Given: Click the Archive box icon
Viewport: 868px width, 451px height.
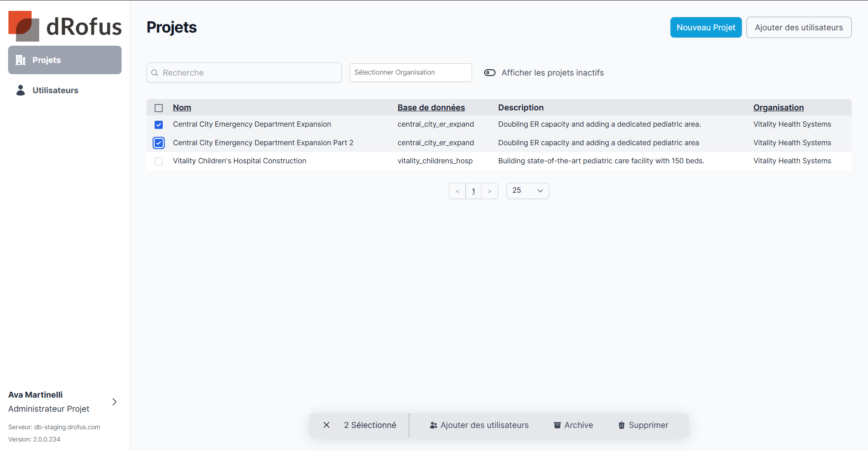Looking at the screenshot, I should tap(557, 425).
